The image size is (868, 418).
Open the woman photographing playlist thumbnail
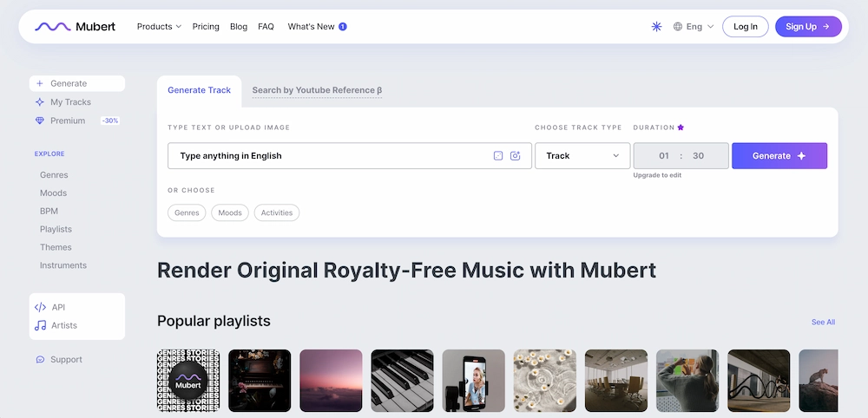687,381
